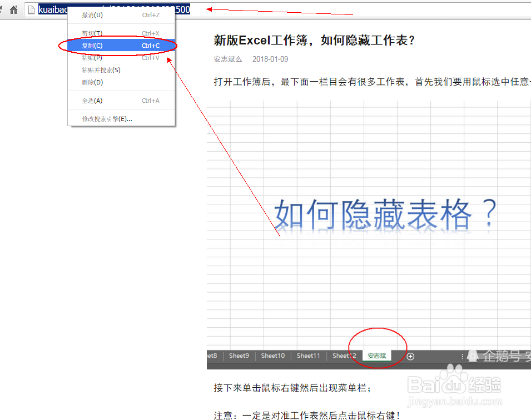Viewport: 531px width, 420px height.
Task: Click the highlighted URL in address bar
Action: tap(114, 9)
